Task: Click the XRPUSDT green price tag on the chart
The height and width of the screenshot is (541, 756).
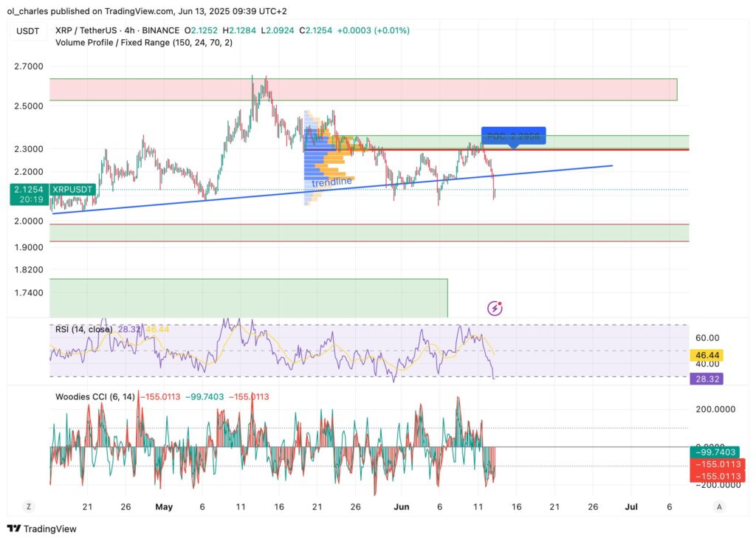Action: tap(71, 190)
